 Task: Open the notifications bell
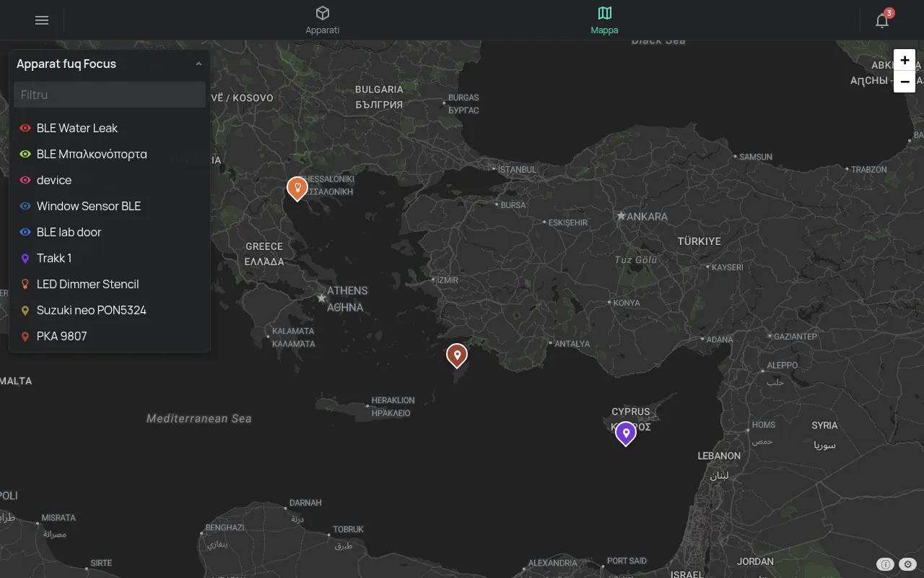882,20
